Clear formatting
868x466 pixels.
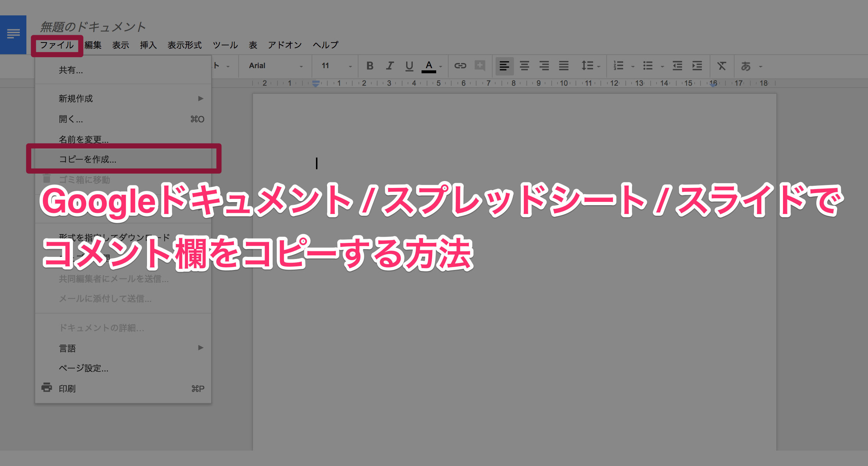click(x=721, y=66)
